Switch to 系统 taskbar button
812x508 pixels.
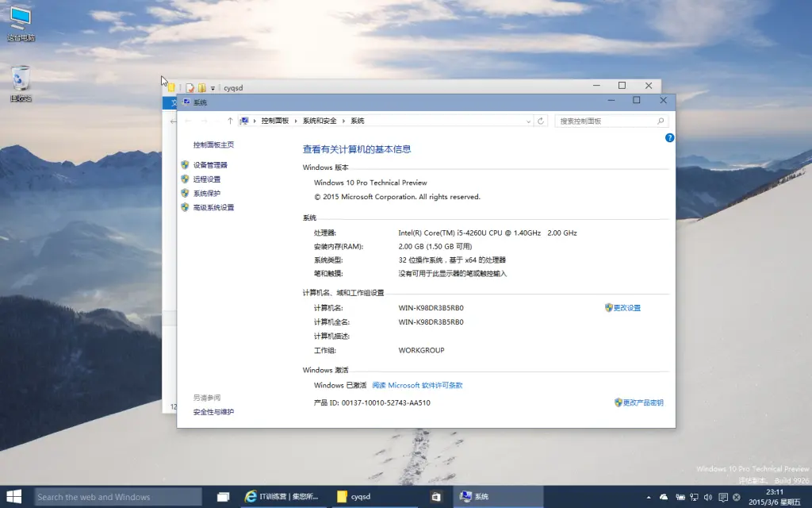point(497,497)
